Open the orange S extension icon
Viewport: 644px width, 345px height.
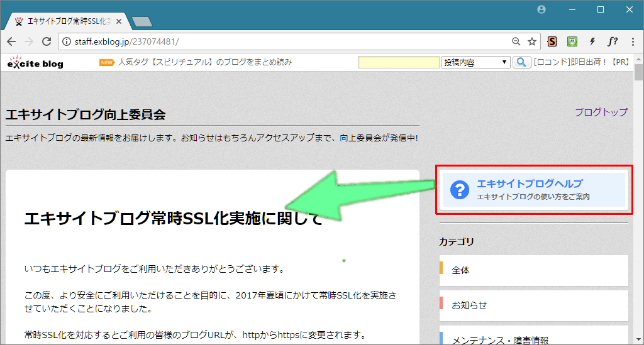tap(552, 41)
